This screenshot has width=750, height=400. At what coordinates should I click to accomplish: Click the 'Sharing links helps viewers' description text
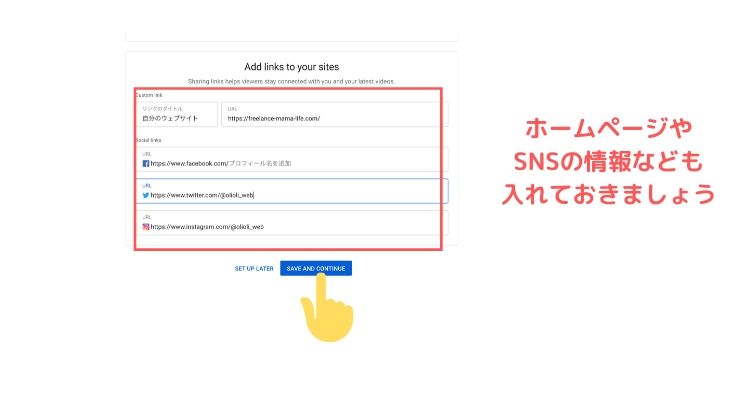click(x=291, y=82)
